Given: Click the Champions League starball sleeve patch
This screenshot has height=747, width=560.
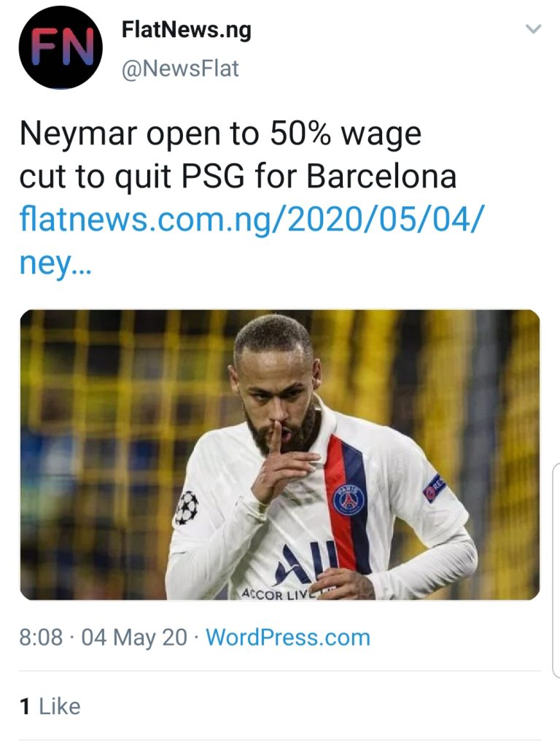Looking at the screenshot, I should click(186, 508).
